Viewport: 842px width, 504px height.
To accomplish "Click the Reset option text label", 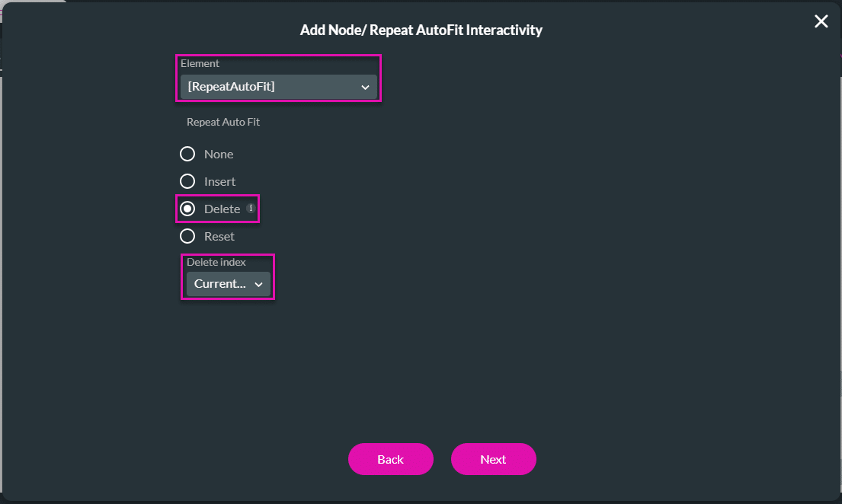I will [219, 236].
